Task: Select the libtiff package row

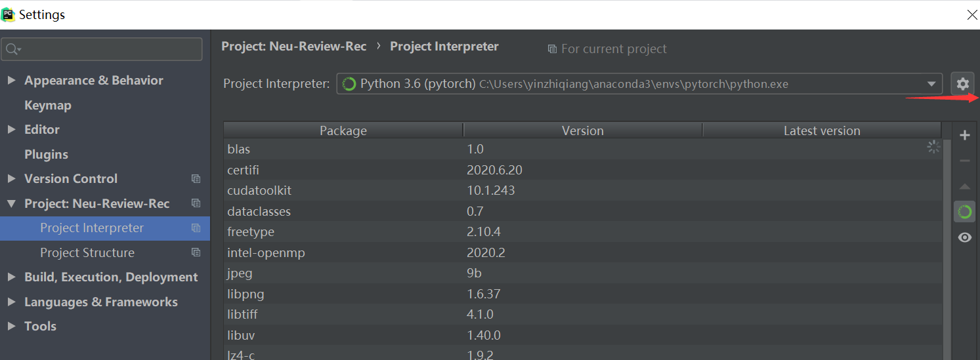Action: click(x=583, y=315)
